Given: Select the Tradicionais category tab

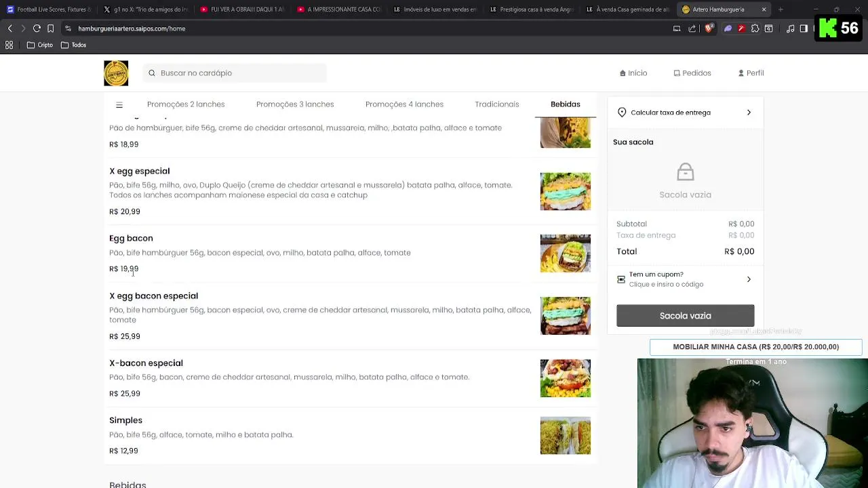Looking at the screenshot, I should click(x=497, y=104).
